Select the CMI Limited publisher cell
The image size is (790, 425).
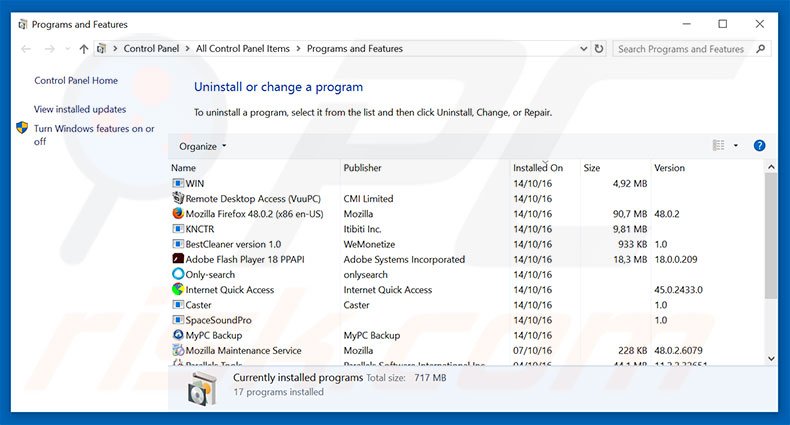[x=368, y=198]
